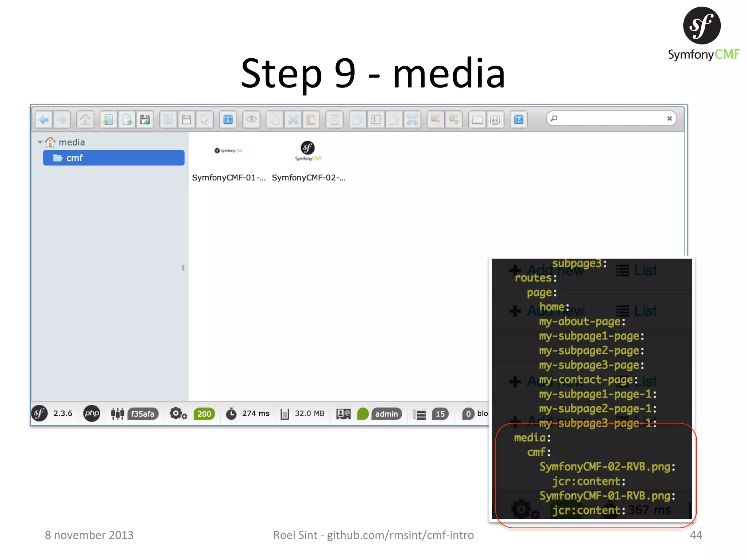The height and width of the screenshot is (560, 747).
Task: Show file info with blue i icon
Action: coord(228,120)
